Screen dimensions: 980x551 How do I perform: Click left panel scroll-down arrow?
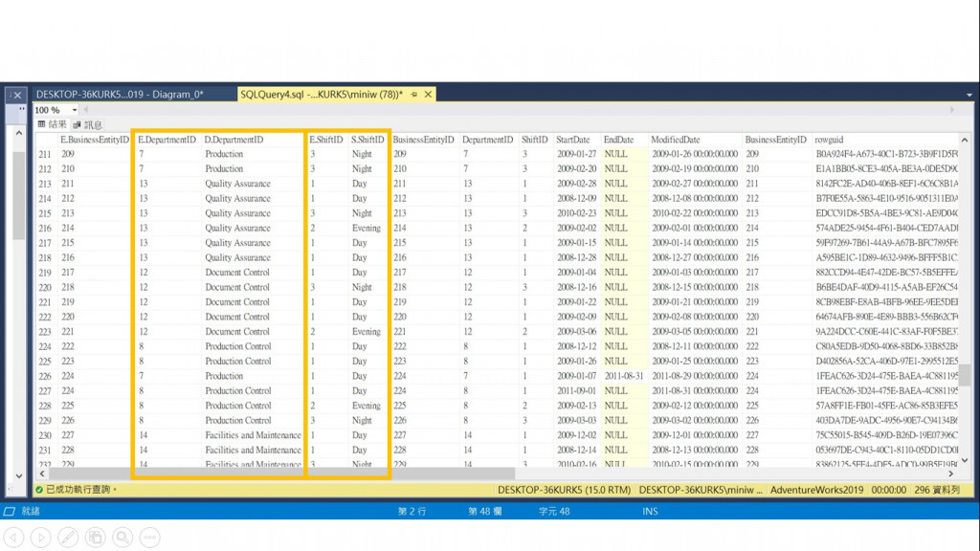click(19, 475)
